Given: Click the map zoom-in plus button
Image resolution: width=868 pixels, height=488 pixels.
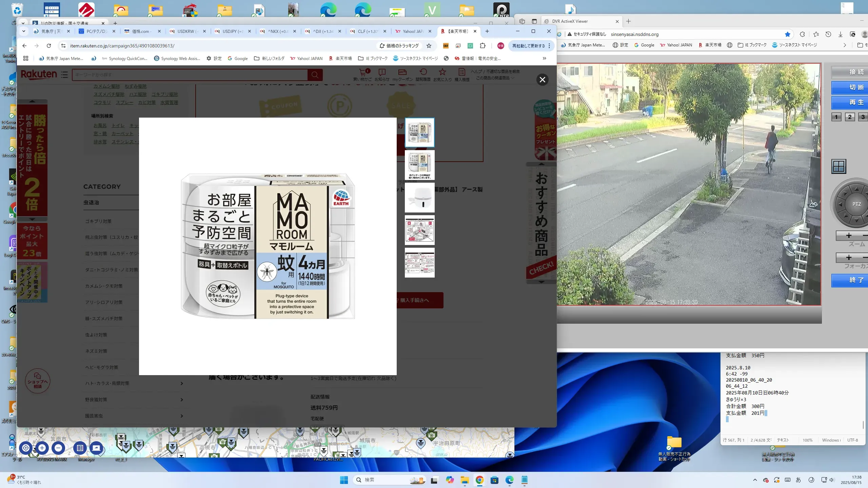Looking at the screenshot, I should pos(42,448).
